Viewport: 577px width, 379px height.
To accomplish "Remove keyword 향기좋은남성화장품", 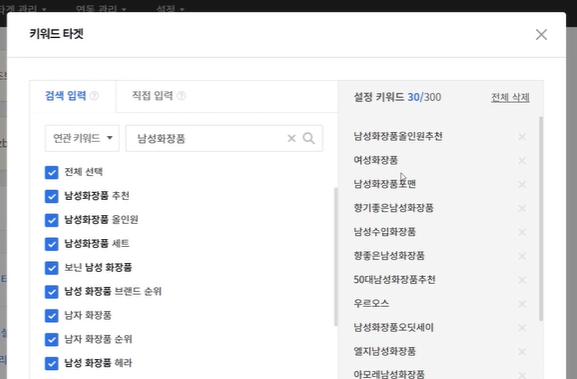I will [x=522, y=208].
